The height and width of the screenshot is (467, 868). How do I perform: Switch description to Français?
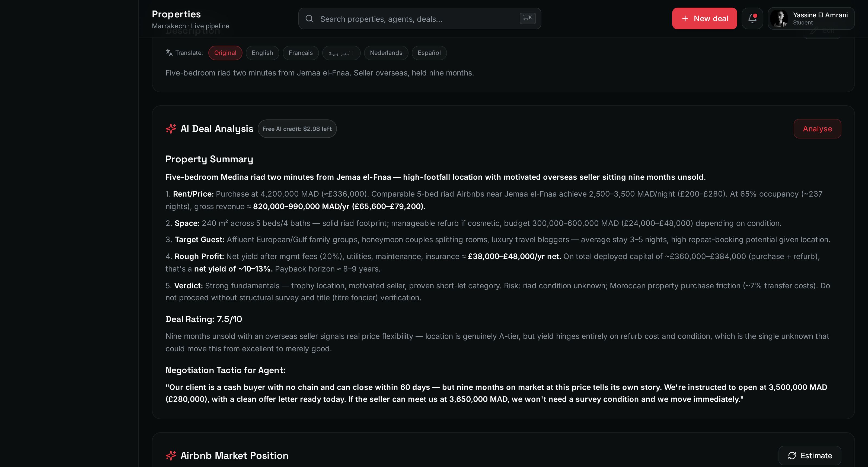[x=301, y=53]
